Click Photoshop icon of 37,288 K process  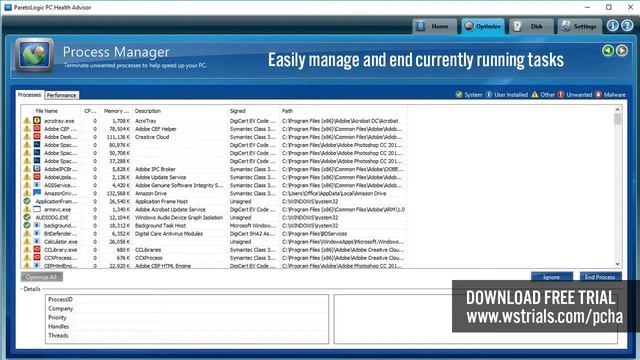tap(37, 161)
